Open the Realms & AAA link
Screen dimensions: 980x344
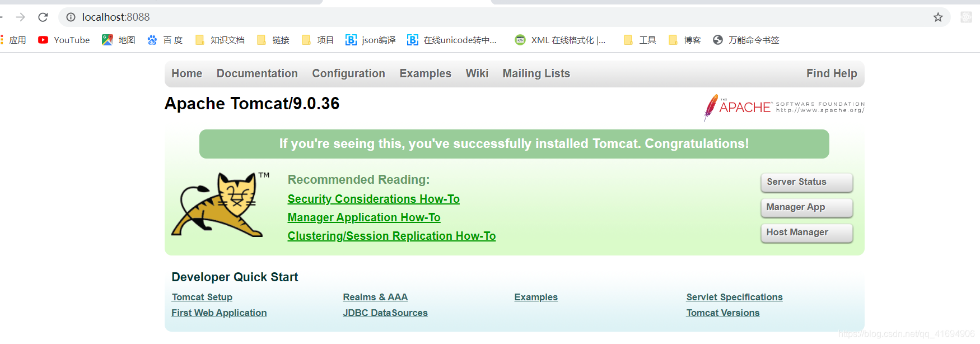click(x=375, y=297)
